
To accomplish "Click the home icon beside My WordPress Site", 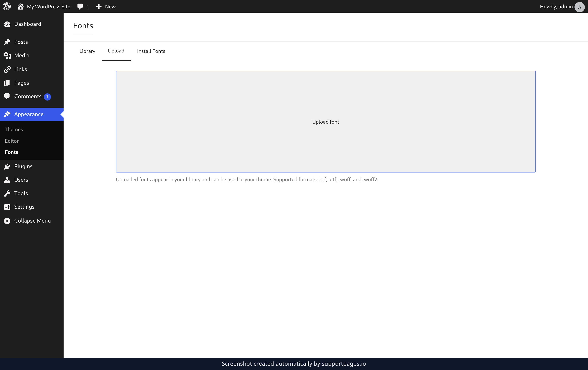I will [x=20, y=6].
